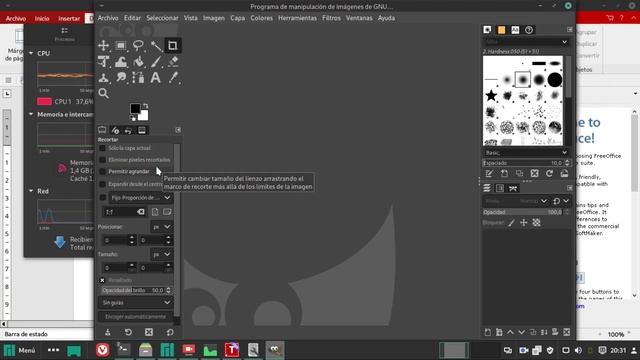Open the Archivo menu in GIMP
The width and height of the screenshot is (640, 360).
tap(108, 18)
